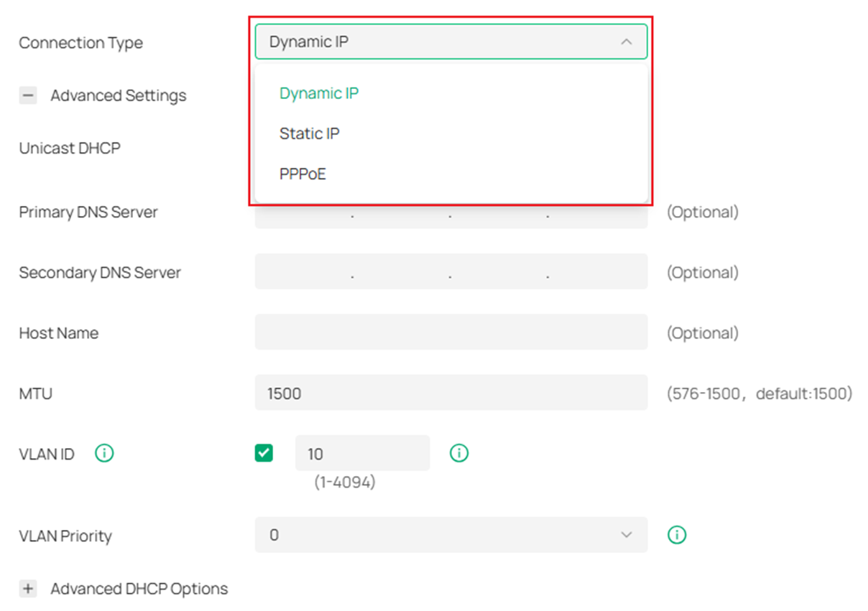Open the VLAN Priority dropdown

451,535
